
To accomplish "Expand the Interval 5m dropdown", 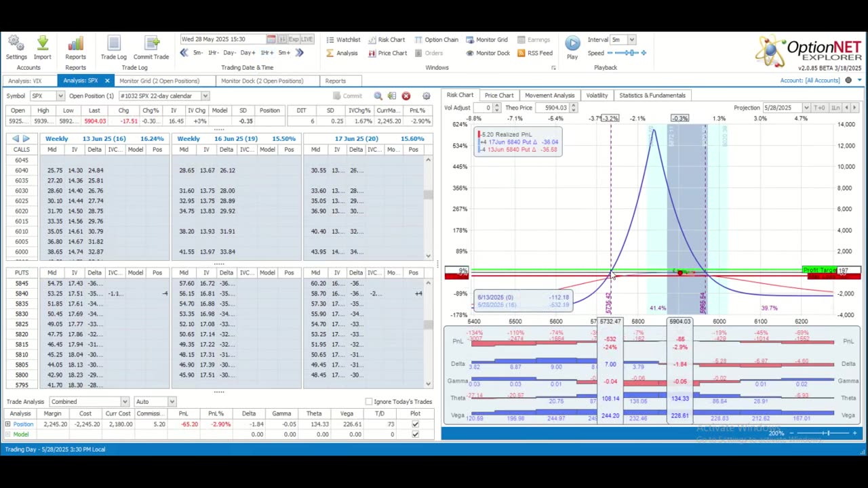I will point(631,40).
